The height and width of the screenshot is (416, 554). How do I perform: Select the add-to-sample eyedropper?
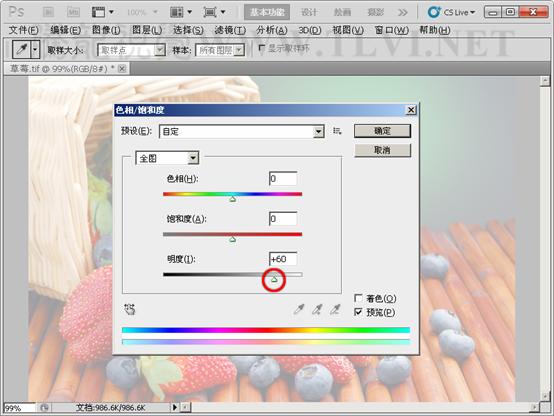(x=317, y=309)
